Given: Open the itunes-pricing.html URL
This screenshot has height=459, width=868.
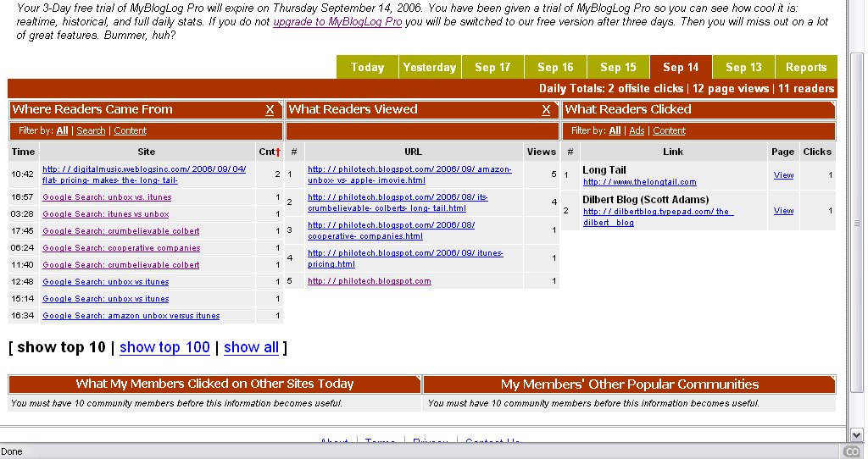Looking at the screenshot, I should coord(405,258).
